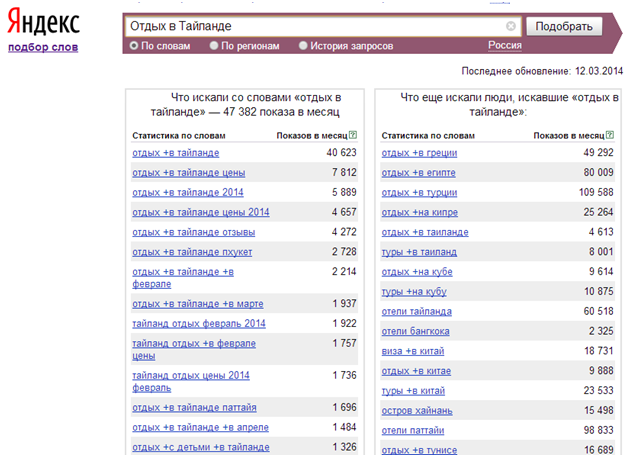Open link отдых +с детьми +в тайланде
The height and width of the screenshot is (457, 627).
pos(201,447)
